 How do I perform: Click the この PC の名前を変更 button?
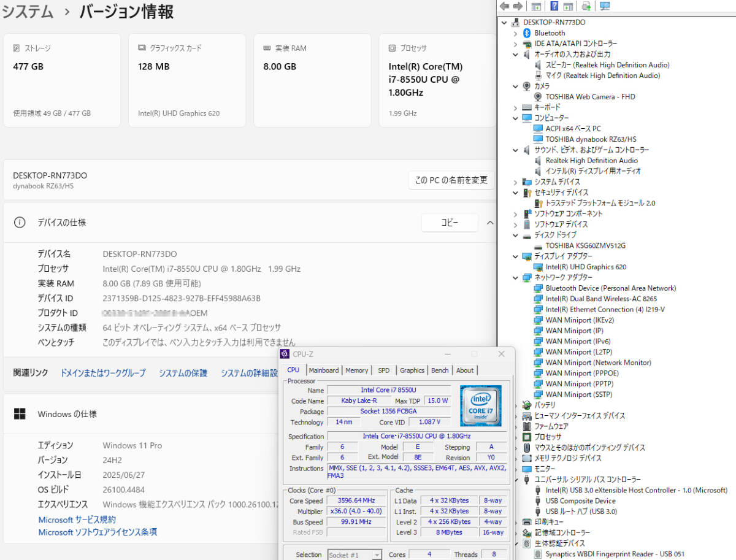[x=452, y=180]
